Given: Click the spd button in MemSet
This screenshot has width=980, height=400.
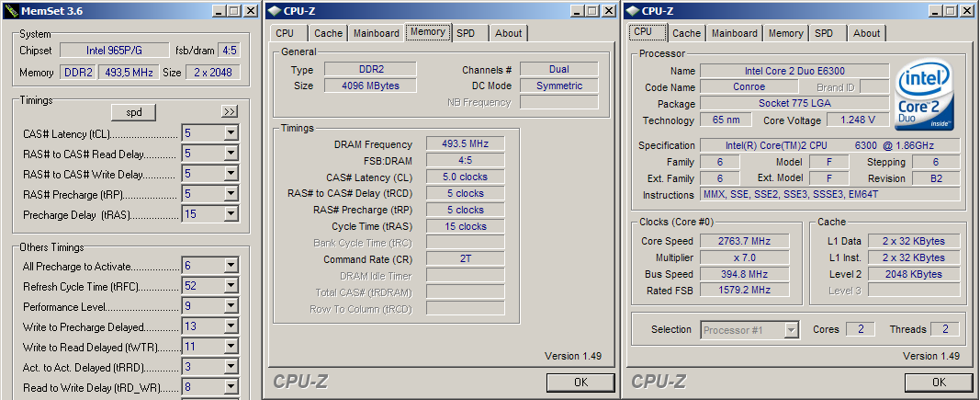Looking at the screenshot, I should [134, 112].
